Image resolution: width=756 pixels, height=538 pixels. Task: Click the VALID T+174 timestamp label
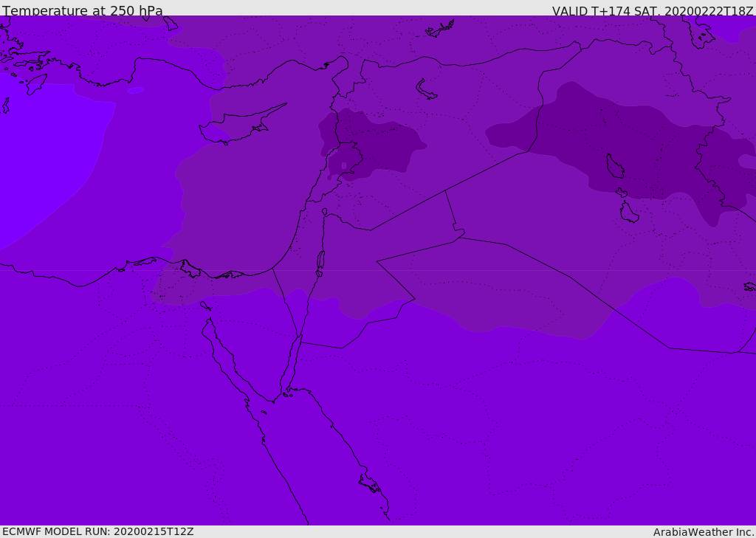653,11
